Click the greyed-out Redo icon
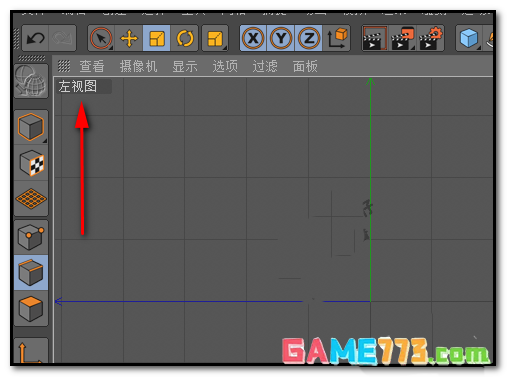 62,38
